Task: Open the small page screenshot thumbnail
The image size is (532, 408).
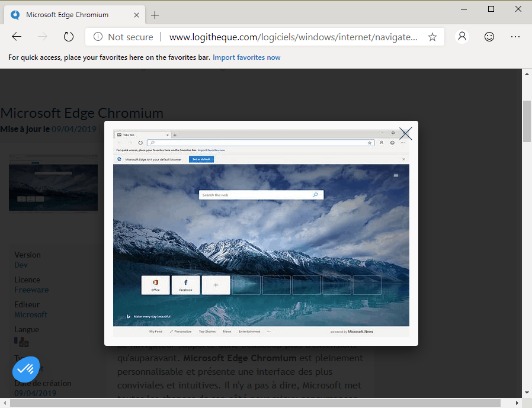Action: pyautogui.click(x=53, y=184)
